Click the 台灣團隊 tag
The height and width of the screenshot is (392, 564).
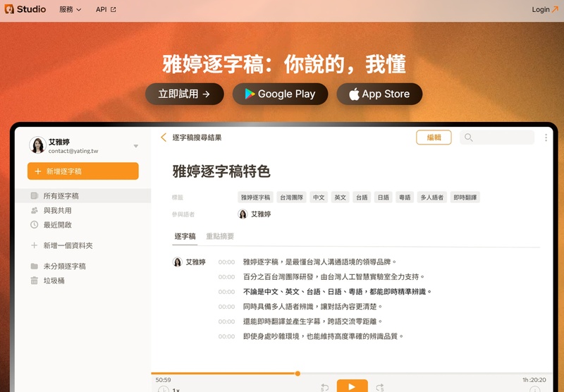click(x=292, y=197)
